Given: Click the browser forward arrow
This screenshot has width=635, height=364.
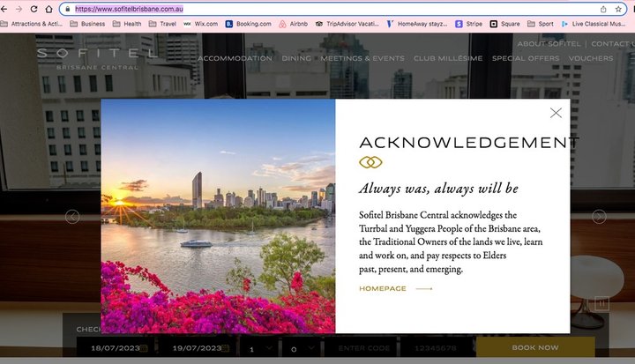Looking at the screenshot, I should coord(19,9).
